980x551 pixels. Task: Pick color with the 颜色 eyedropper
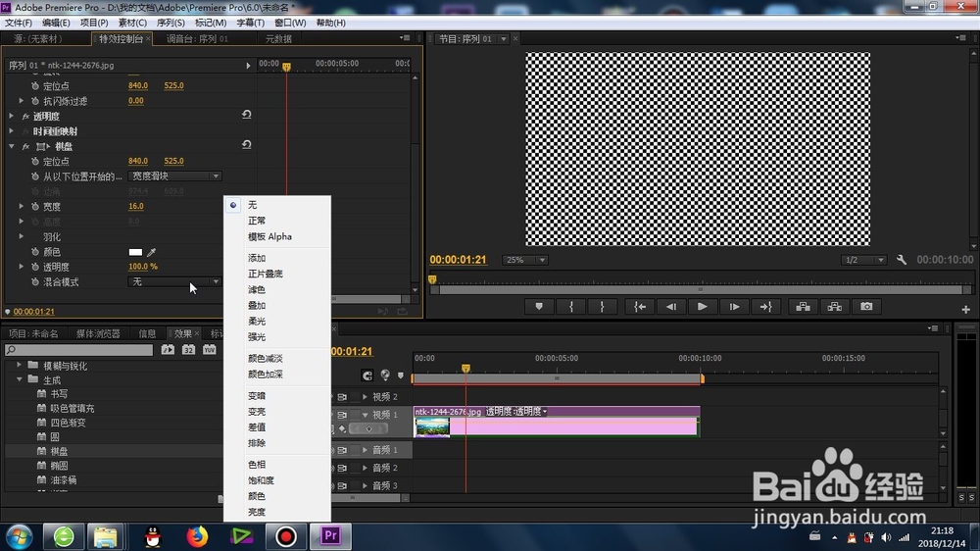tap(151, 252)
